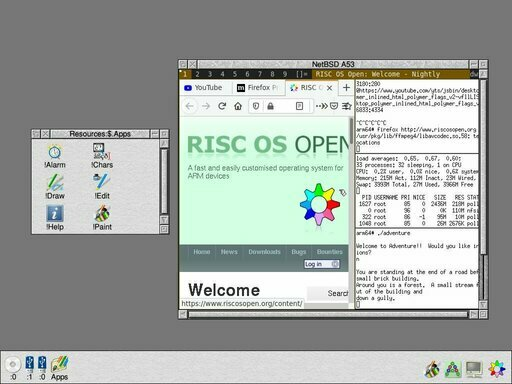Click NetBSD window horizontal scrollbar
512x384 pixels.
(x=328, y=314)
